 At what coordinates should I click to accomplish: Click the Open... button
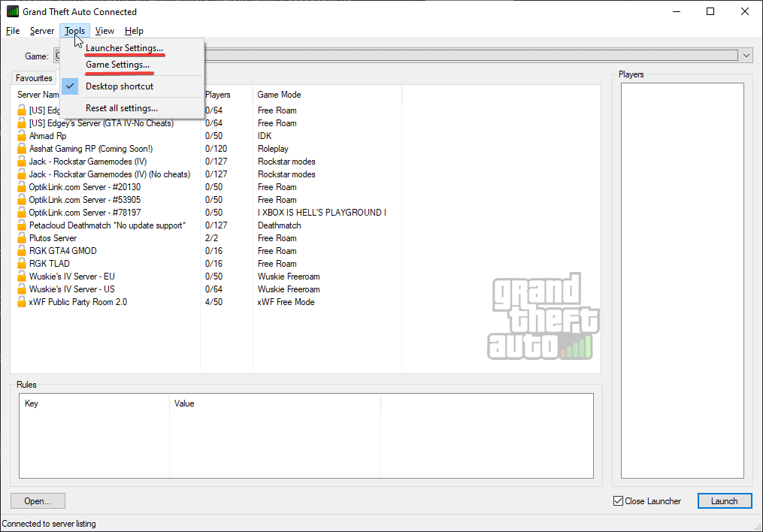38,501
